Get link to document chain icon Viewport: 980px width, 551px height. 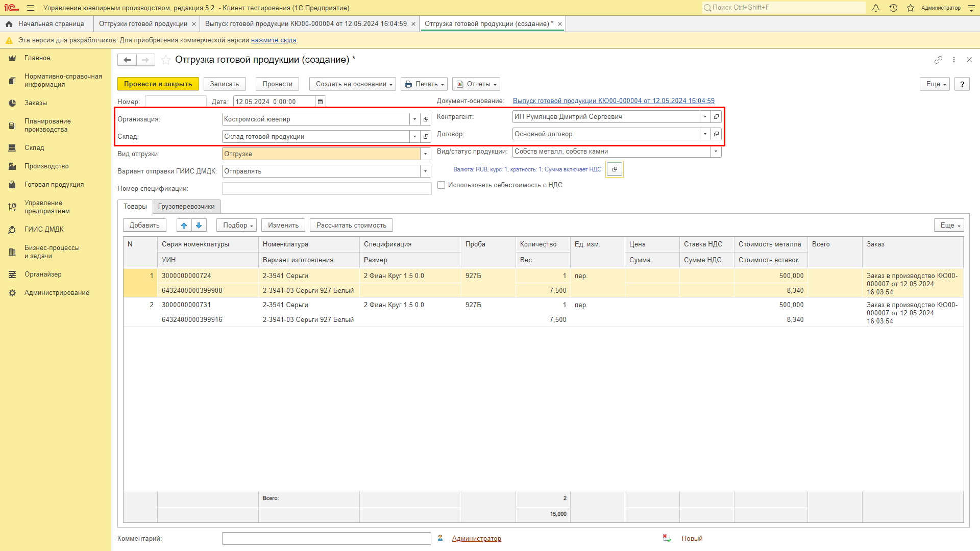click(938, 60)
